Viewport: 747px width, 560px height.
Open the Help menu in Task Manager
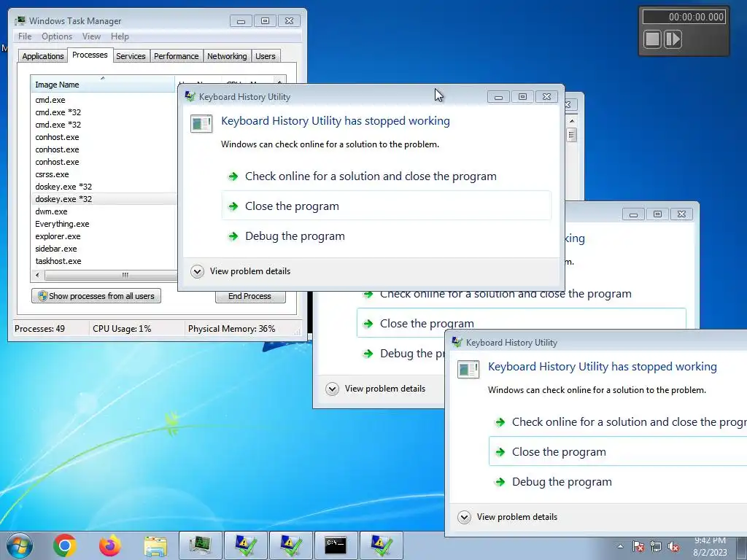click(x=120, y=36)
